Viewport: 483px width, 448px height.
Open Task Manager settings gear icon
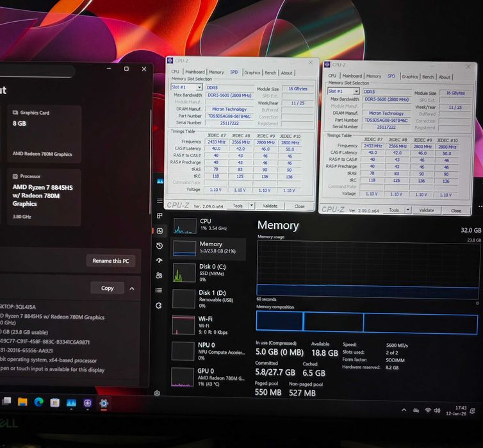tap(157, 393)
